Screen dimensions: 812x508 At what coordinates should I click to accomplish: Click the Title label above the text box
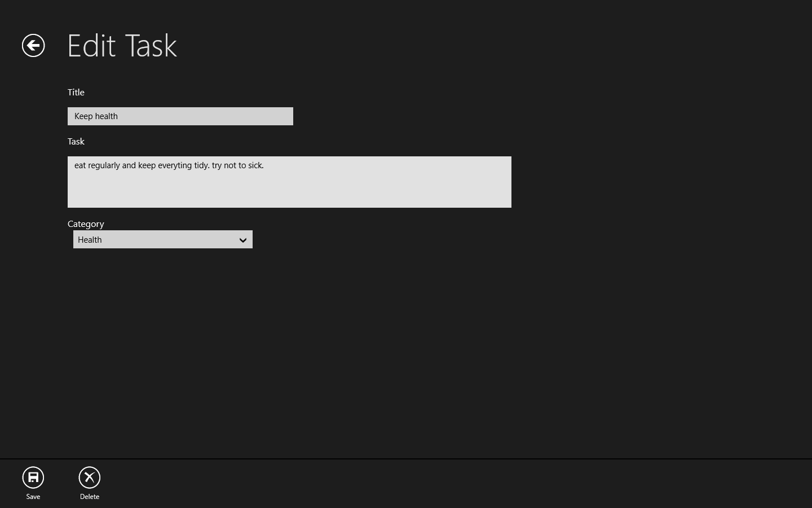76,92
